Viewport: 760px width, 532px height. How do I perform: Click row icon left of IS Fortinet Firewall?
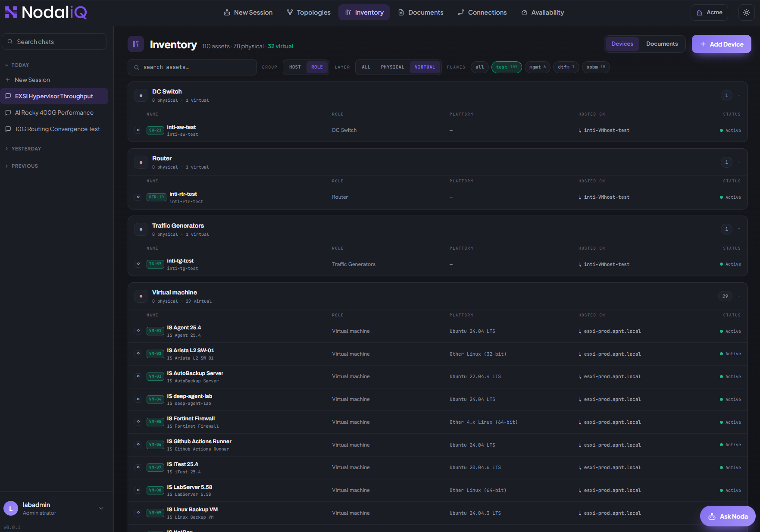pyautogui.click(x=138, y=422)
